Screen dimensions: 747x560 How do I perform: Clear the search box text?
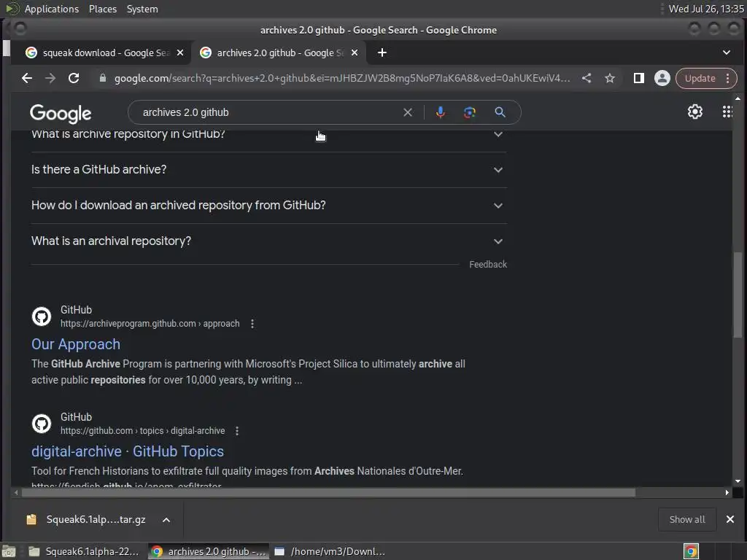pos(408,112)
